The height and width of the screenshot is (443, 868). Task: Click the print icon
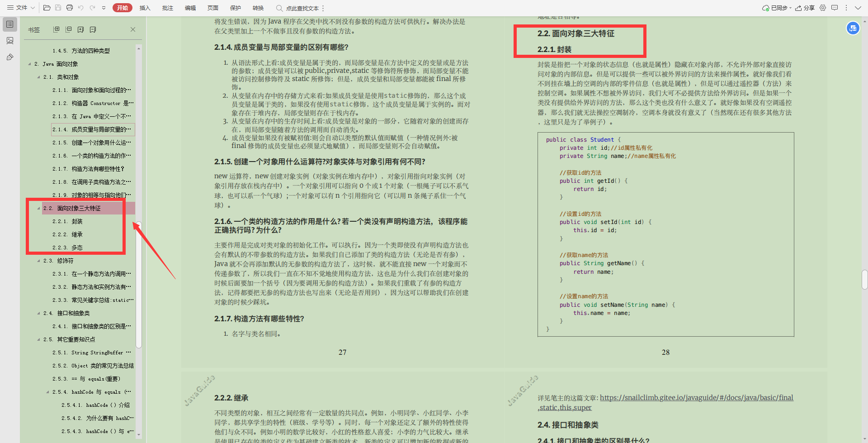point(70,8)
